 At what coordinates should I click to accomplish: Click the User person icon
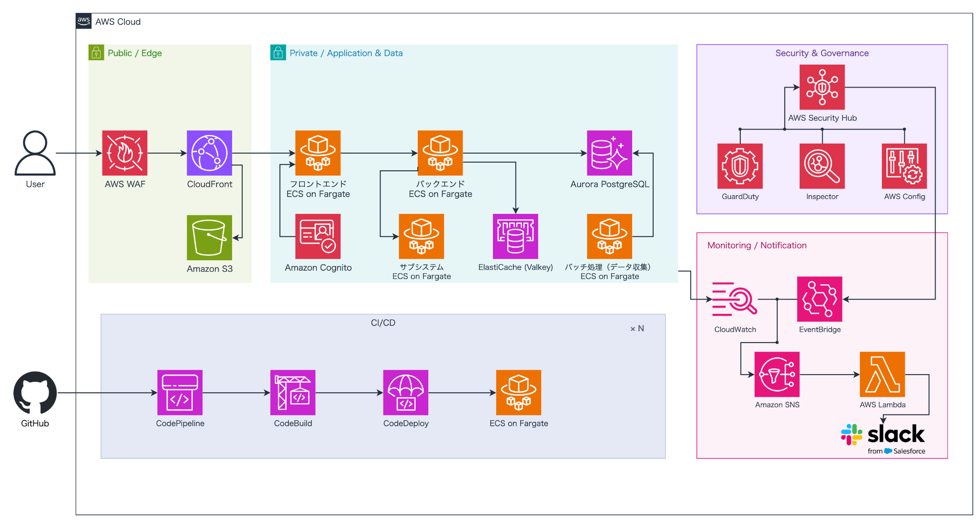35,153
